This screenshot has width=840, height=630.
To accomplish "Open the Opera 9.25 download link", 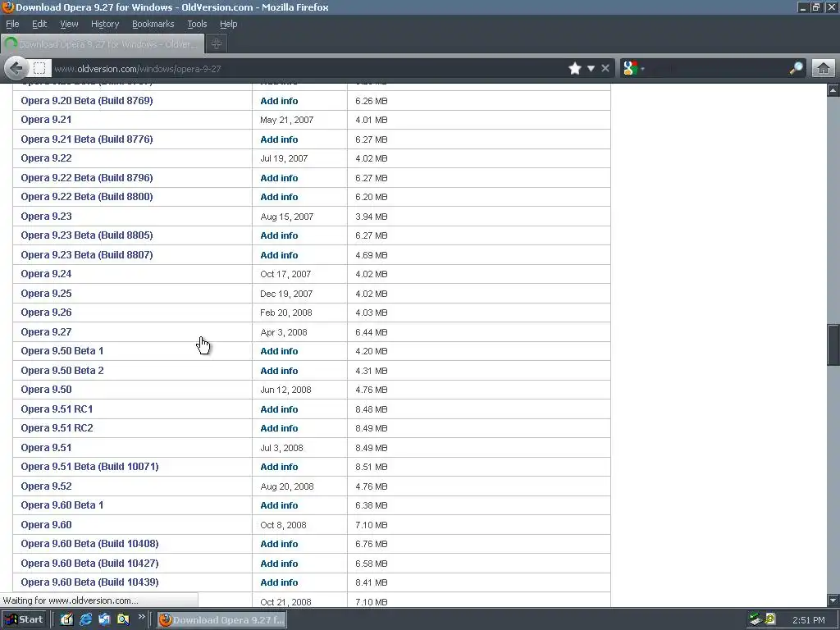I will click(x=46, y=294).
